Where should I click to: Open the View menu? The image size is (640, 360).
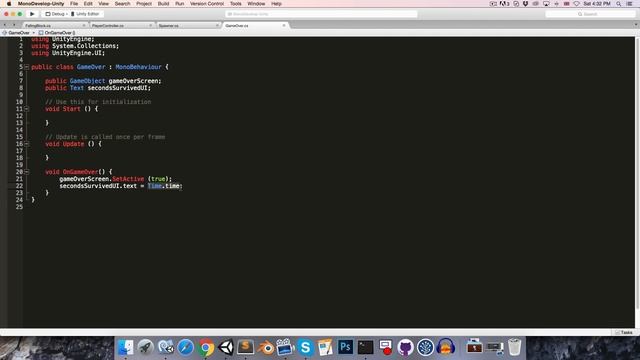[x=104, y=4]
